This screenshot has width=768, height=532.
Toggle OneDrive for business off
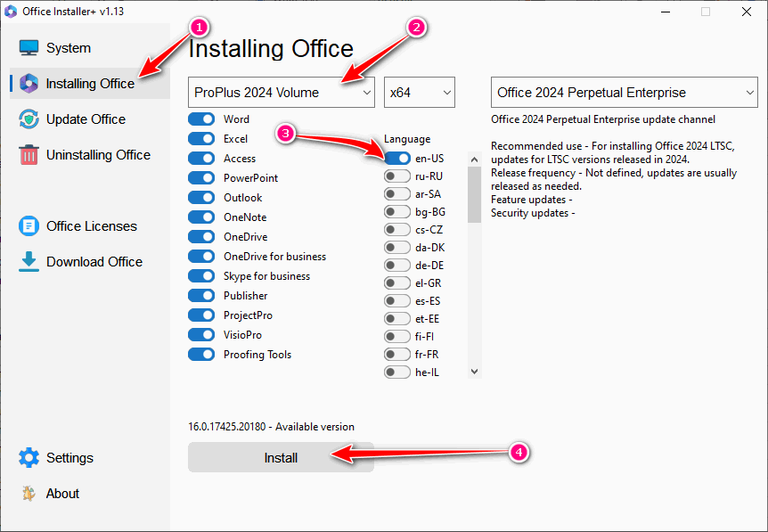pos(201,257)
